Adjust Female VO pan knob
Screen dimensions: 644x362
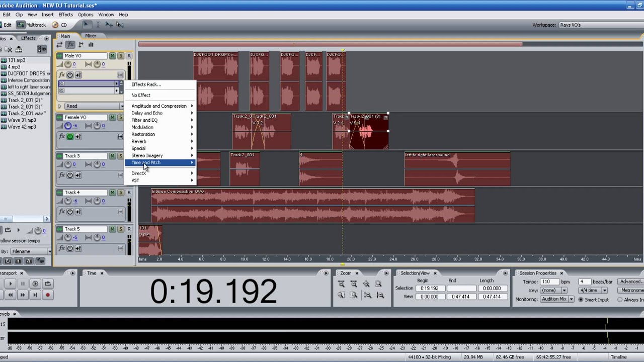click(97, 126)
